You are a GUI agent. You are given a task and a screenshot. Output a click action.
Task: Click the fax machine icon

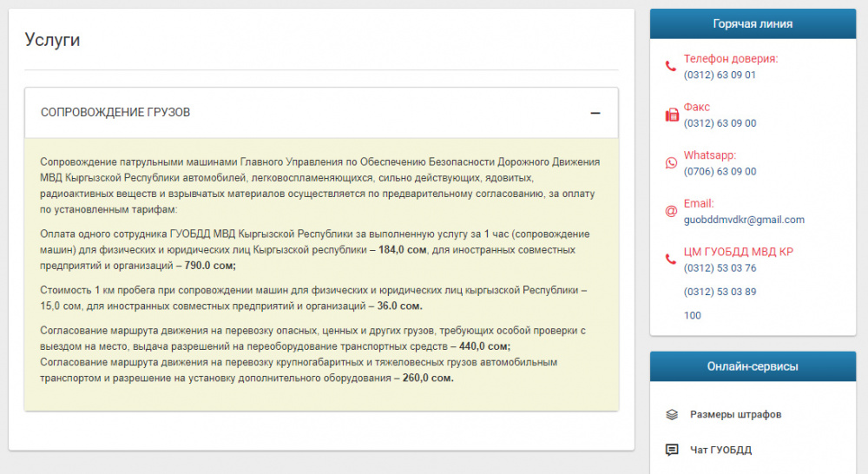671,115
